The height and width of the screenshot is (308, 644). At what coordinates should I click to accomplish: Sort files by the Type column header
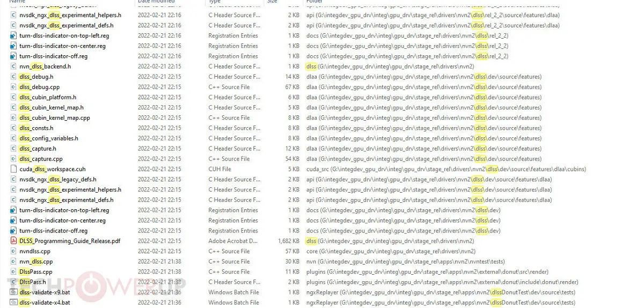click(x=215, y=2)
